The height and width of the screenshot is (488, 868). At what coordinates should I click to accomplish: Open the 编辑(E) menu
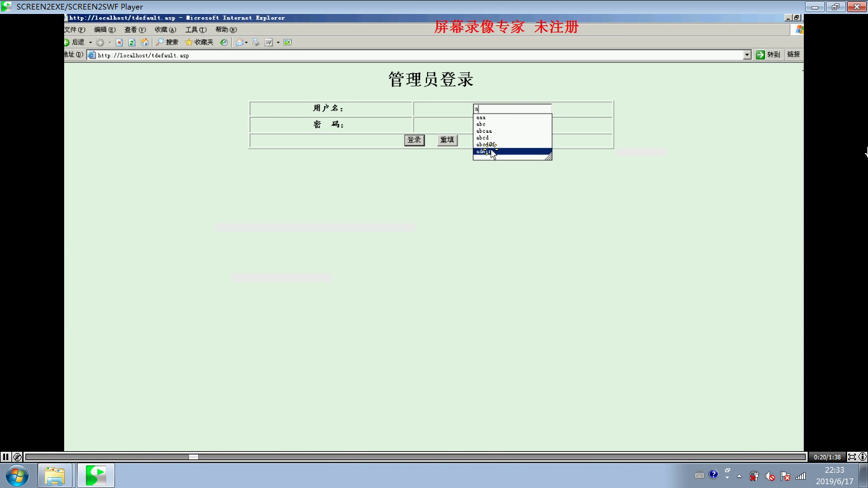pos(105,30)
